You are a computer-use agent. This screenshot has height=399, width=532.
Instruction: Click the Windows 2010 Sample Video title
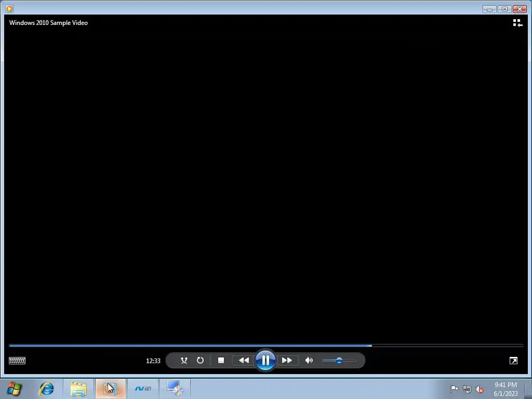(x=48, y=23)
